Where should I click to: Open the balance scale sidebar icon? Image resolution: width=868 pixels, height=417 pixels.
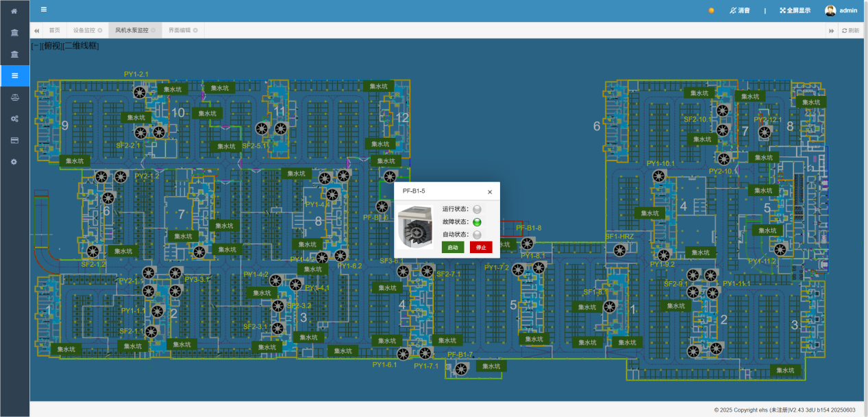pos(14,97)
